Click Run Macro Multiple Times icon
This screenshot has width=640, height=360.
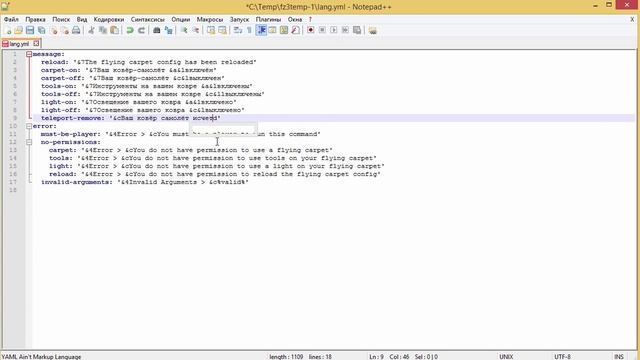pos(345,30)
